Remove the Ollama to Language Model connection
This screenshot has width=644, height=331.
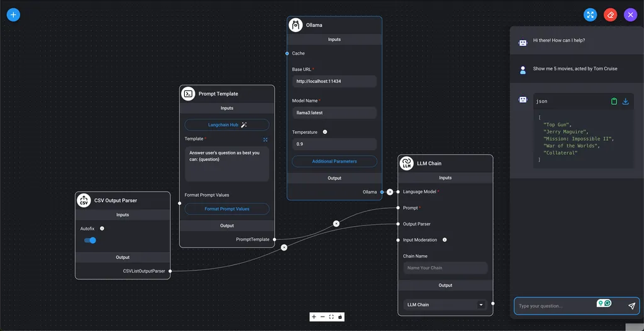390,192
